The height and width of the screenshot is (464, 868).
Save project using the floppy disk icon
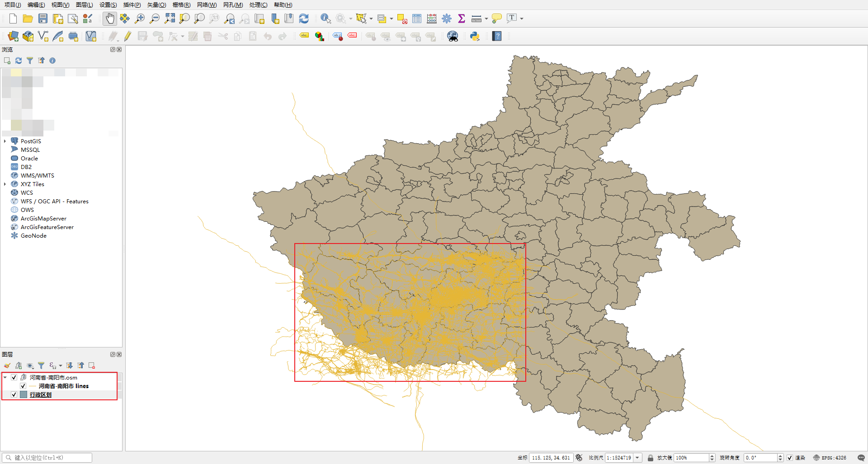[43, 19]
